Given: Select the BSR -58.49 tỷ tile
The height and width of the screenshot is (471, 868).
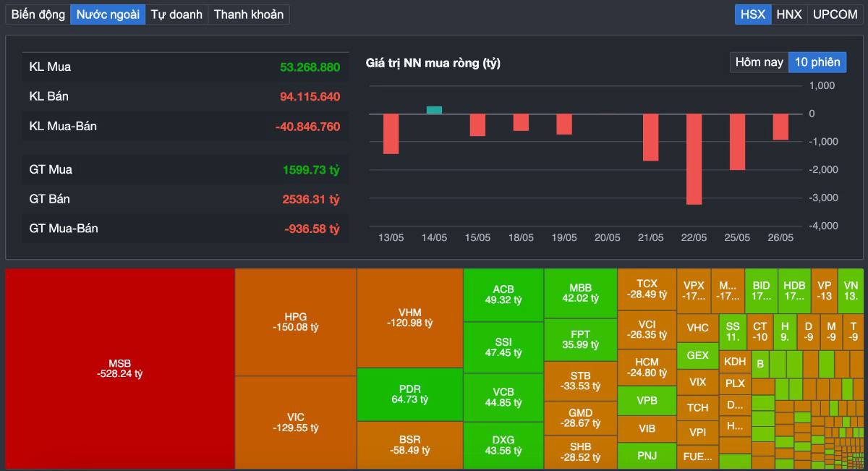Looking at the screenshot, I should pyautogui.click(x=410, y=444).
